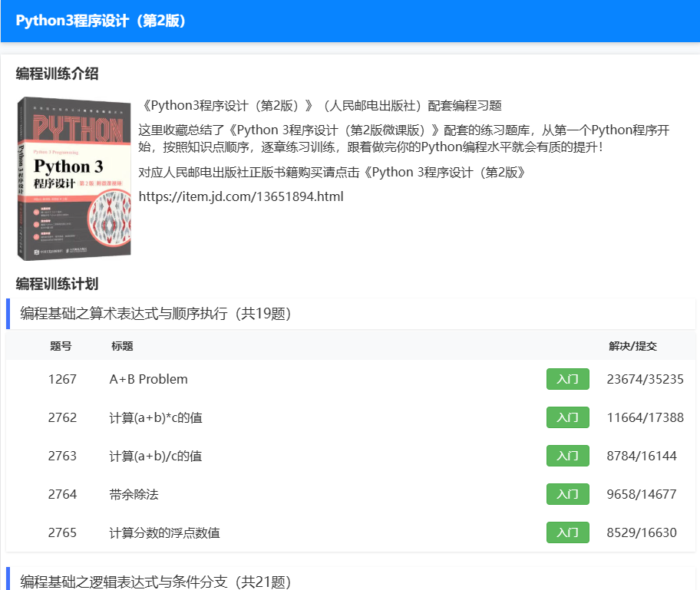
Task: Click problem number 1267
Action: (x=62, y=379)
